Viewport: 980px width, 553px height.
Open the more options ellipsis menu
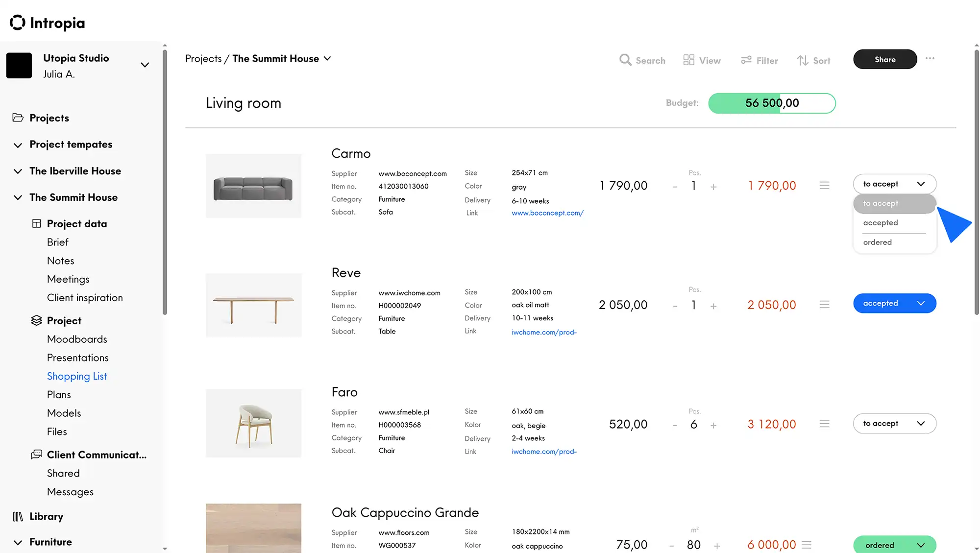[x=930, y=58]
